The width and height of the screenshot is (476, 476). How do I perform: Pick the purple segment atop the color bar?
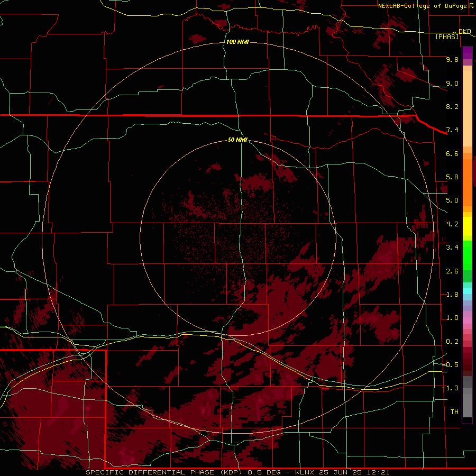[467, 53]
